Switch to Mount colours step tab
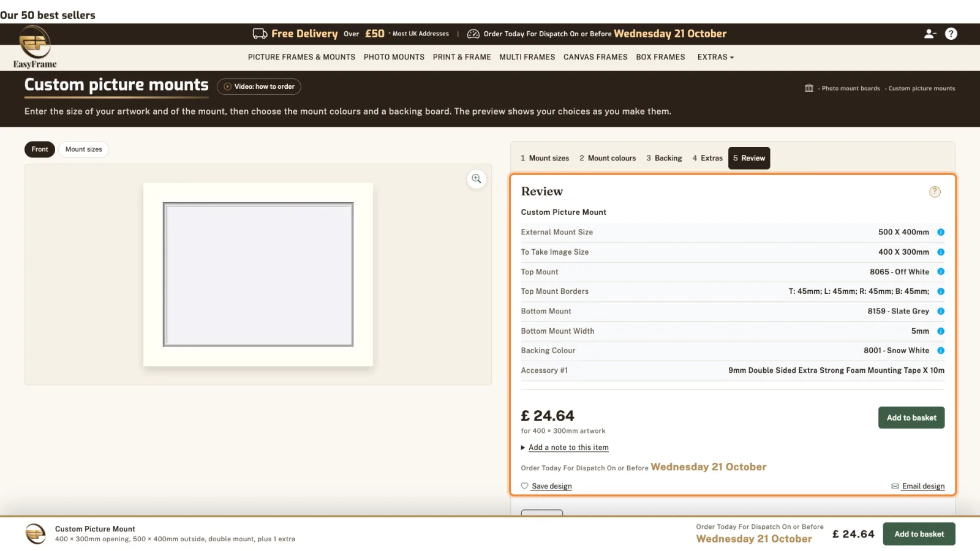 click(608, 158)
